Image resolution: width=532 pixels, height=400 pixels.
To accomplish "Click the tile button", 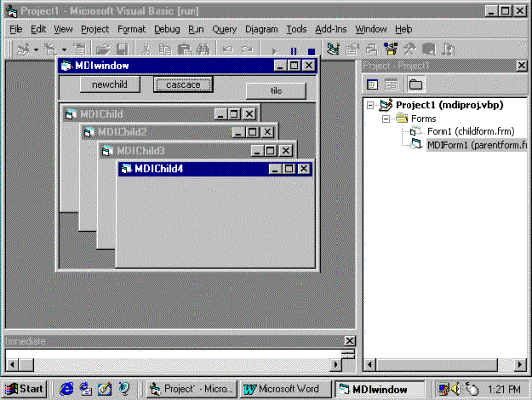I will (x=276, y=91).
